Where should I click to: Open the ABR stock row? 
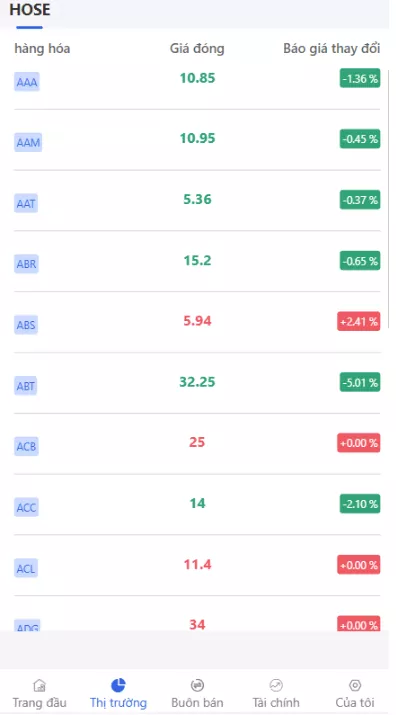[x=197, y=261]
